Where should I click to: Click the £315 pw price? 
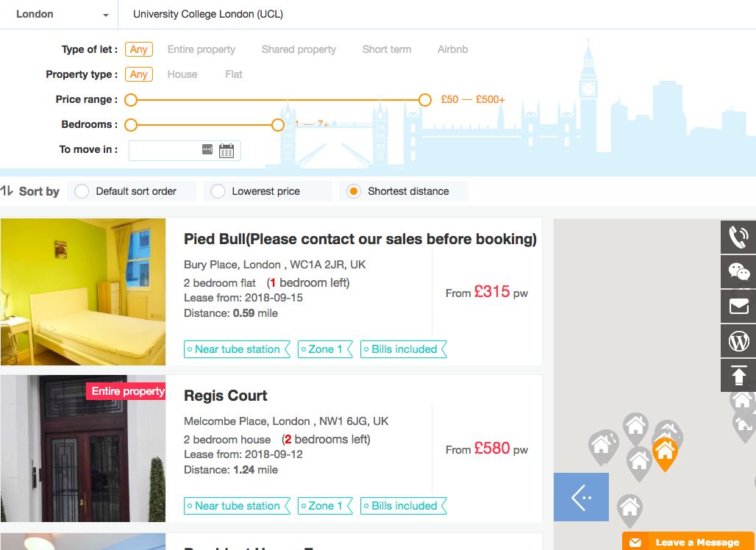point(487,292)
